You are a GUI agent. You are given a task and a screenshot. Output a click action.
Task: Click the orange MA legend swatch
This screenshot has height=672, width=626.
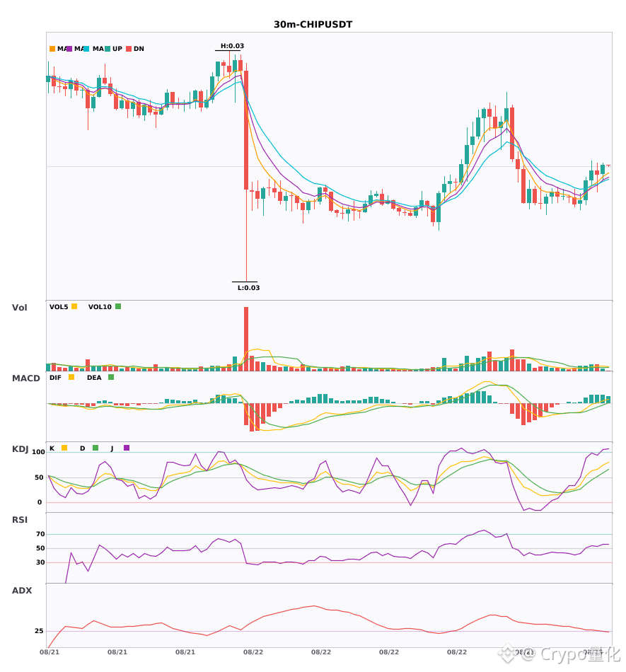(52, 49)
